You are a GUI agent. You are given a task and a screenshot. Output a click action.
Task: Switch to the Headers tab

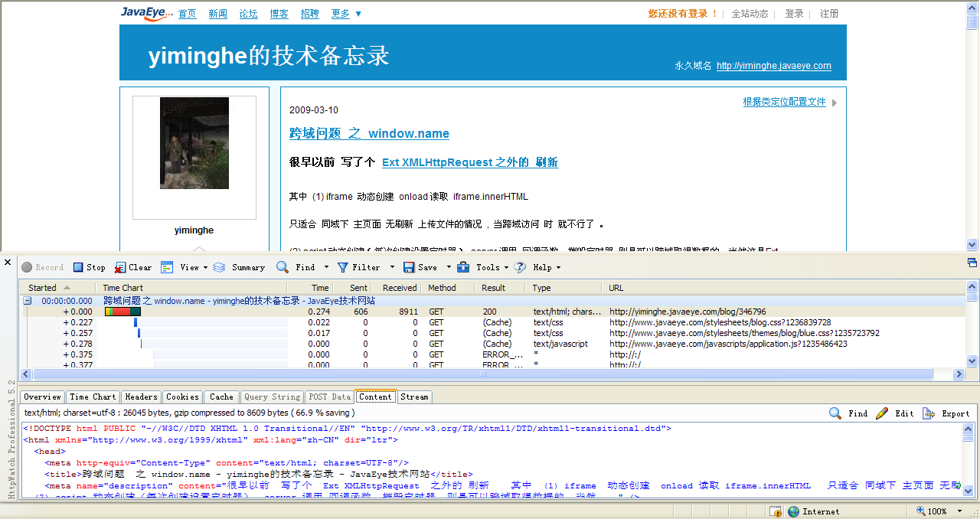(x=141, y=397)
